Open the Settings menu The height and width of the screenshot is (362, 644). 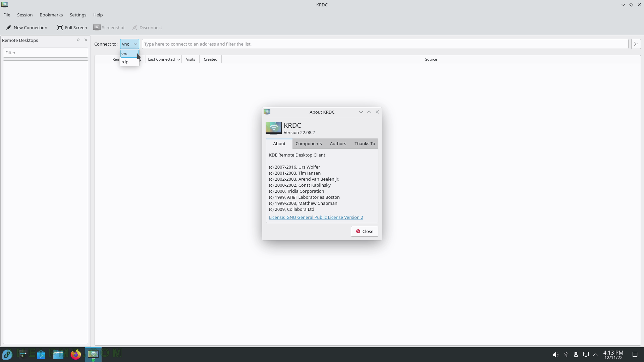78,15
